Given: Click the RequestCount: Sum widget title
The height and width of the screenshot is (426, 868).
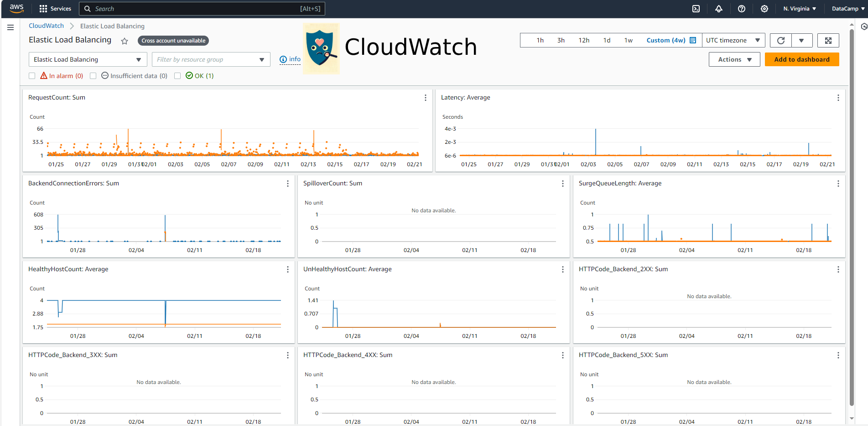Looking at the screenshot, I should (x=57, y=97).
